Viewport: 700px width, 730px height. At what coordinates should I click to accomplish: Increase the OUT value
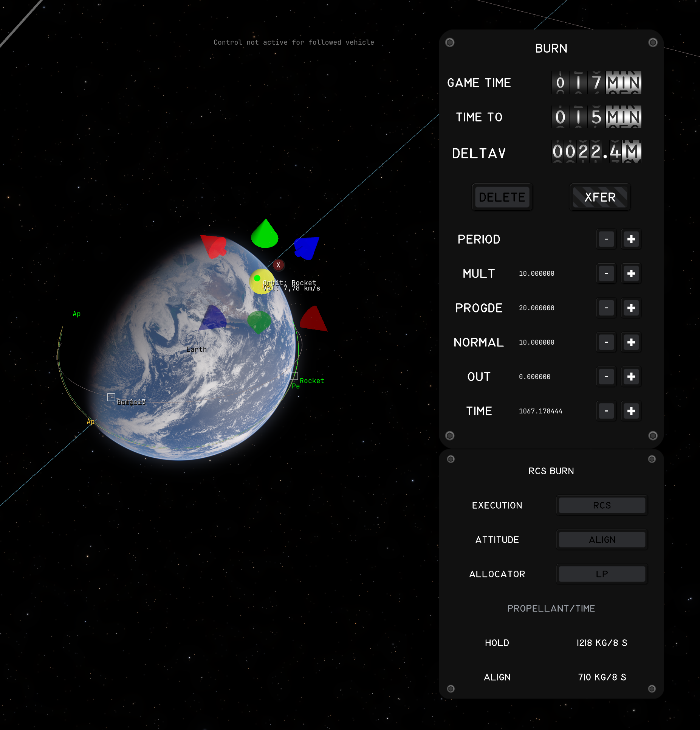[631, 377]
